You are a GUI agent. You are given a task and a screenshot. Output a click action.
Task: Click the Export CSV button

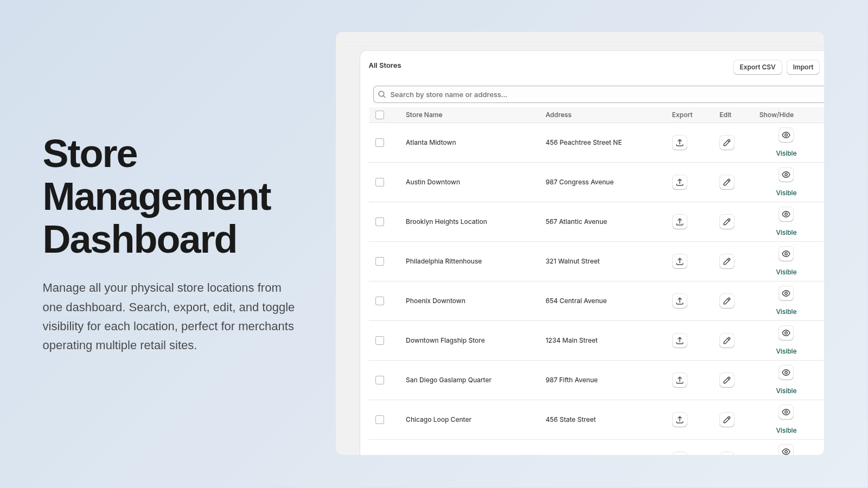click(758, 67)
